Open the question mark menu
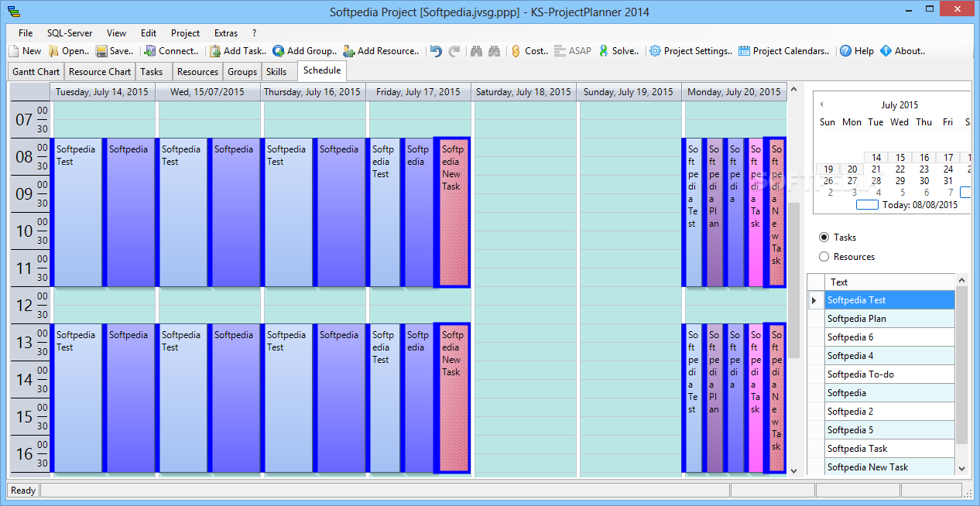This screenshot has width=980, height=506. pyautogui.click(x=255, y=33)
